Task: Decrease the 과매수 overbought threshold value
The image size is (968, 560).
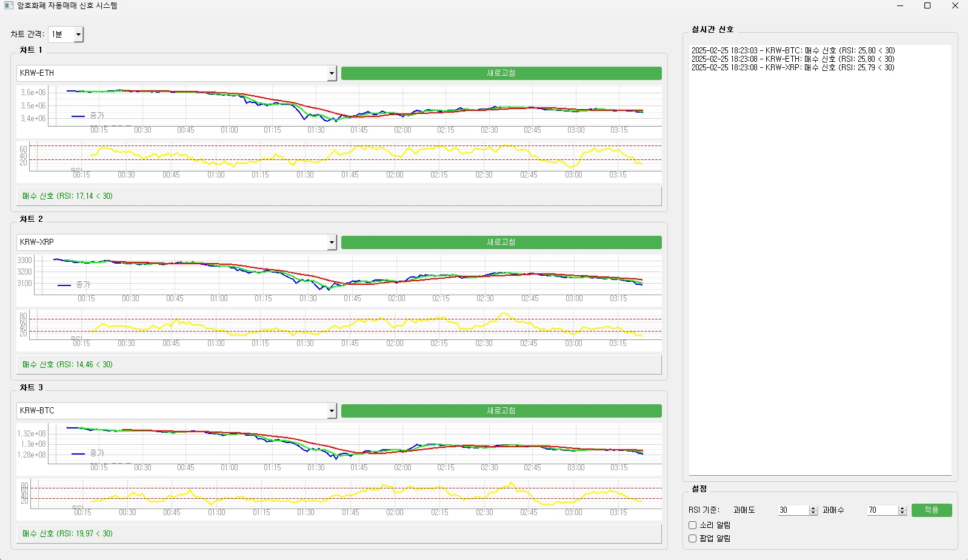Action: (902, 513)
